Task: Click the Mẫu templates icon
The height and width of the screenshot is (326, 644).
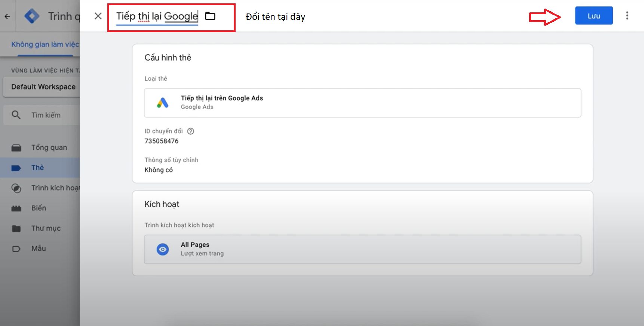Action: pyautogui.click(x=16, y=249)
